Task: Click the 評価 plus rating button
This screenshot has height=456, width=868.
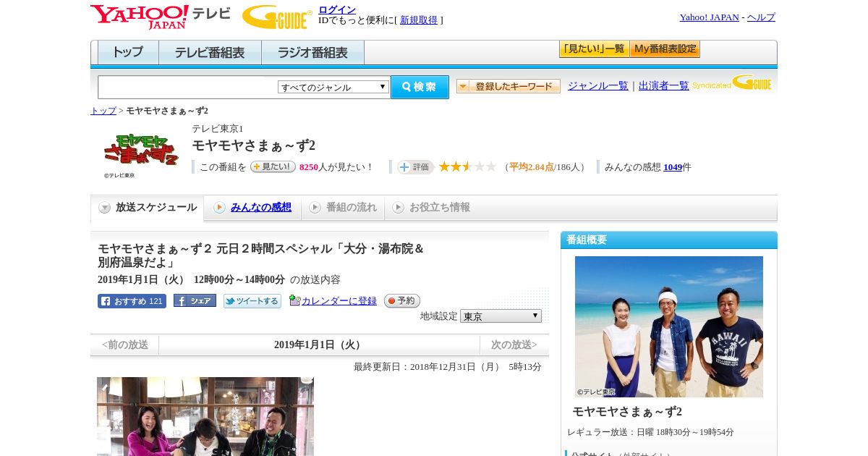Action: (x=415, y=167)
